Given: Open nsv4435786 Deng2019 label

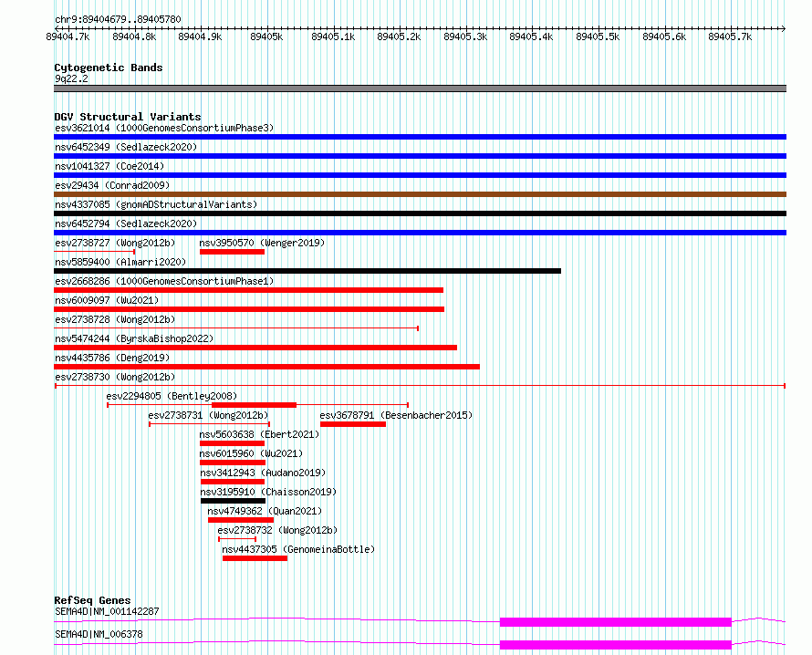Looking at the screenshot, I should (112, 358).
